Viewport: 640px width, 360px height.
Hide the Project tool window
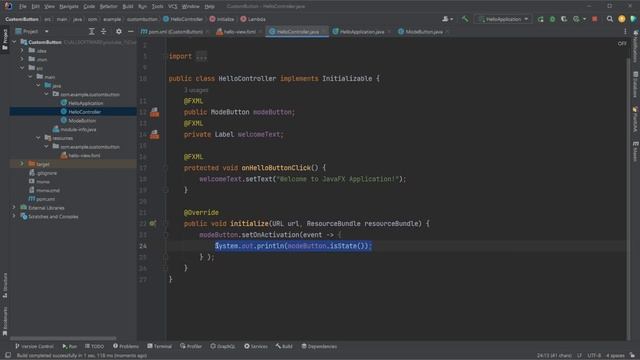(131, 31)
